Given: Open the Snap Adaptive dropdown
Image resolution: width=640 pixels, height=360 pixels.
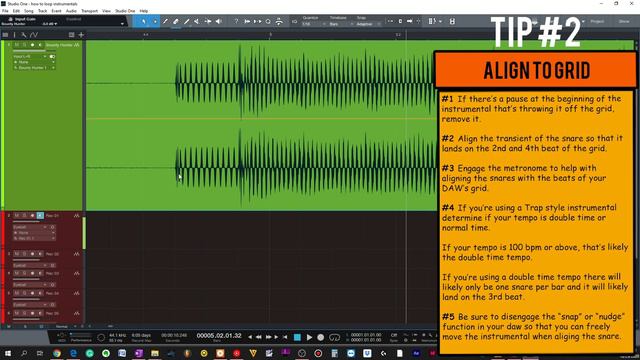Looking at the screenshot, I should tap(368, 24).
